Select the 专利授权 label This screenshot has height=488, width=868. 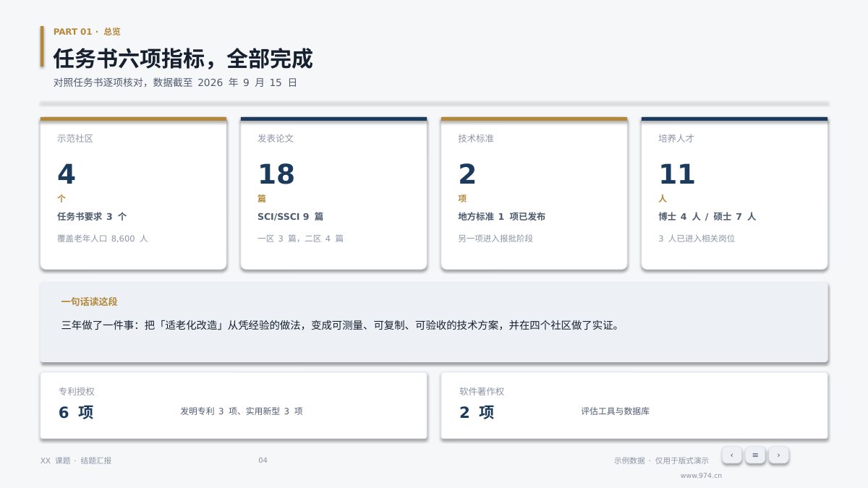(x=77, y=391)
